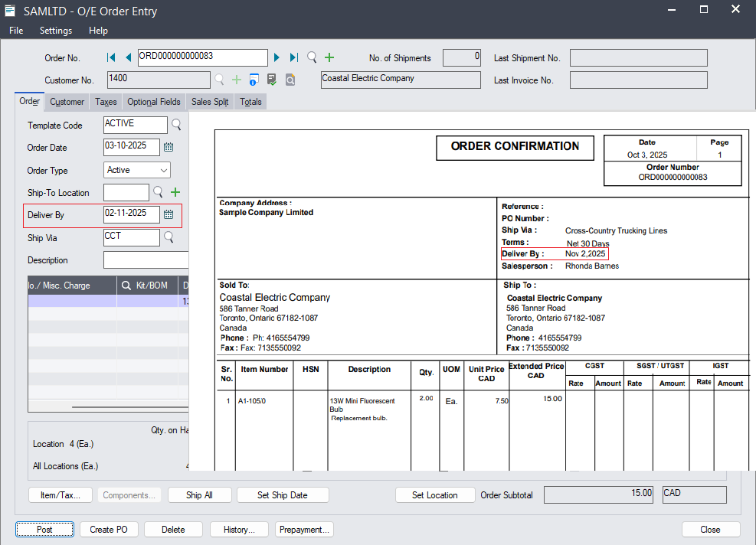This screenshot has width=756, height=545.
Task: Open the Template Code finder
Action: click(x=176, y=124)
